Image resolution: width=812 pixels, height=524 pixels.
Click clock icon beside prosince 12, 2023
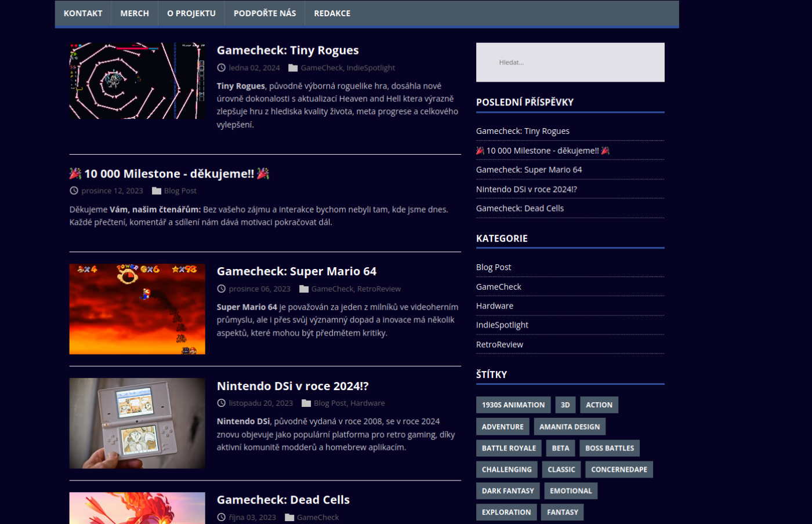[74, 191]
